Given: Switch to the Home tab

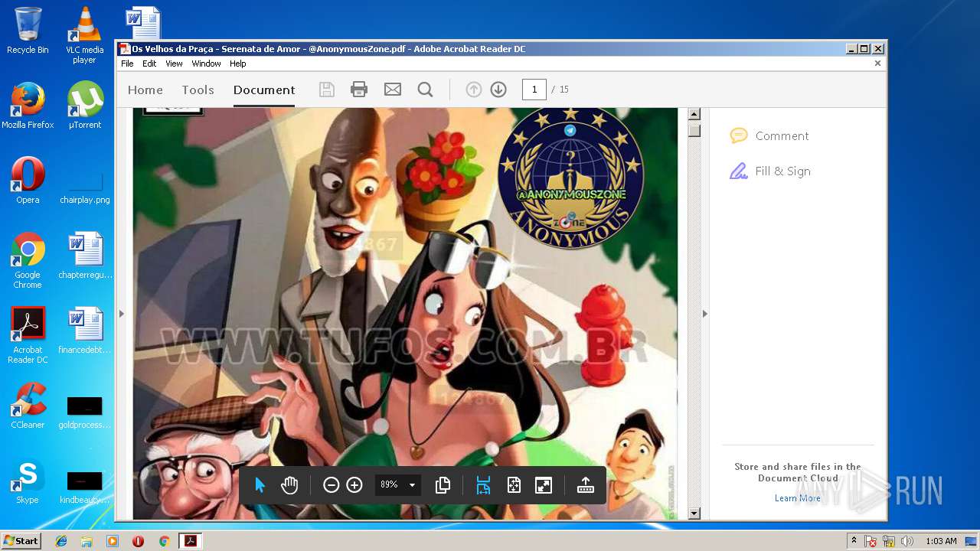Looking at the screenshot, I should (145, 90).
